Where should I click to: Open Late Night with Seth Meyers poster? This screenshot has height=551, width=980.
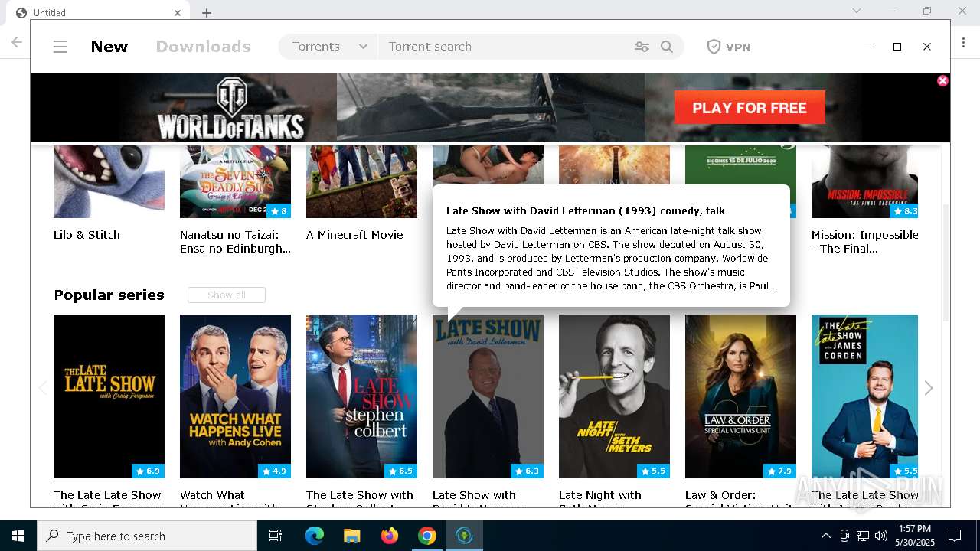tap(614, 396)
